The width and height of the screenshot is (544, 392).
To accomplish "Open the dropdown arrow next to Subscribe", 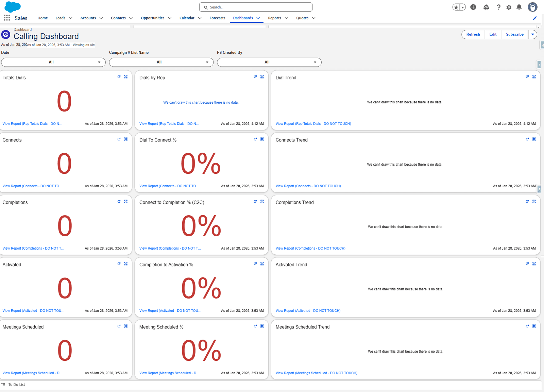I will 533,34.
